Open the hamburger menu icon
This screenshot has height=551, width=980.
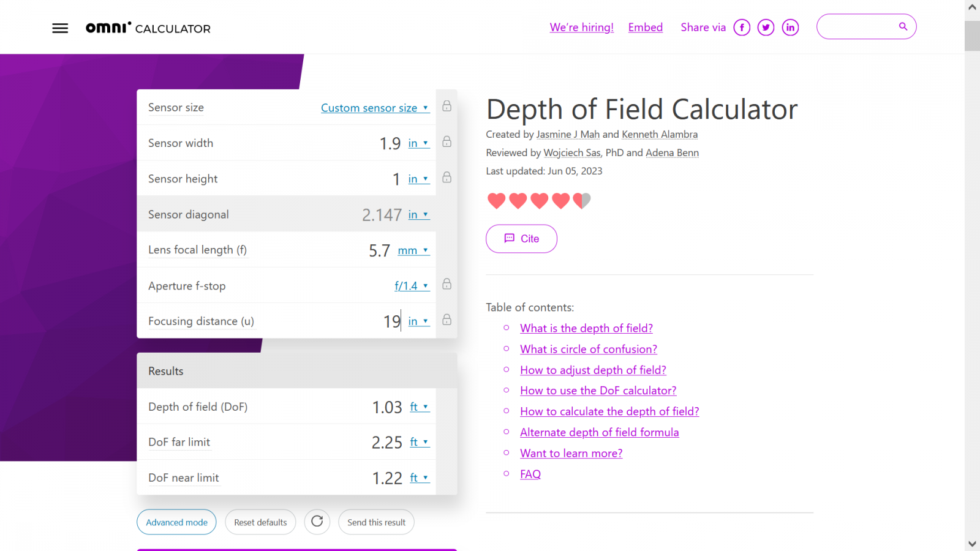(x=60, y=28)
